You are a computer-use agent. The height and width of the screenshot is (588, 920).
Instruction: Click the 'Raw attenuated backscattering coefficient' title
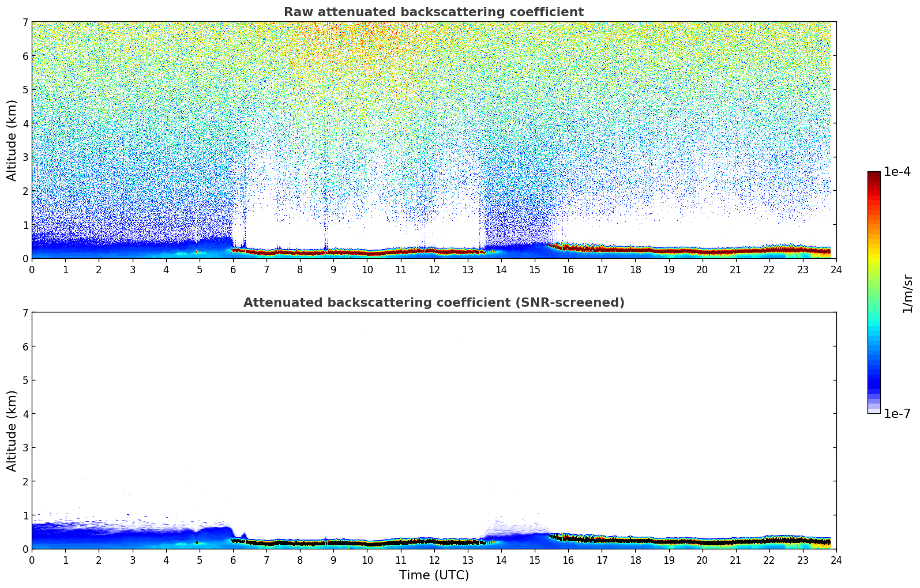[434, 12]
